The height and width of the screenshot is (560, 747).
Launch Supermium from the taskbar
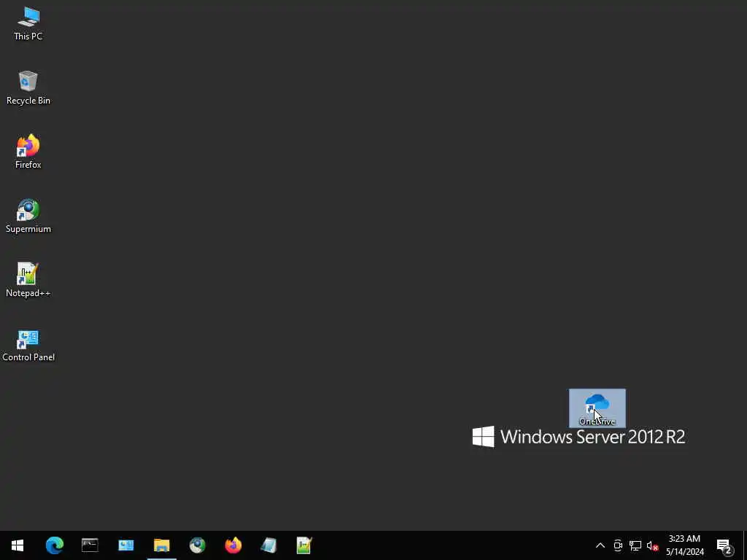197,545
